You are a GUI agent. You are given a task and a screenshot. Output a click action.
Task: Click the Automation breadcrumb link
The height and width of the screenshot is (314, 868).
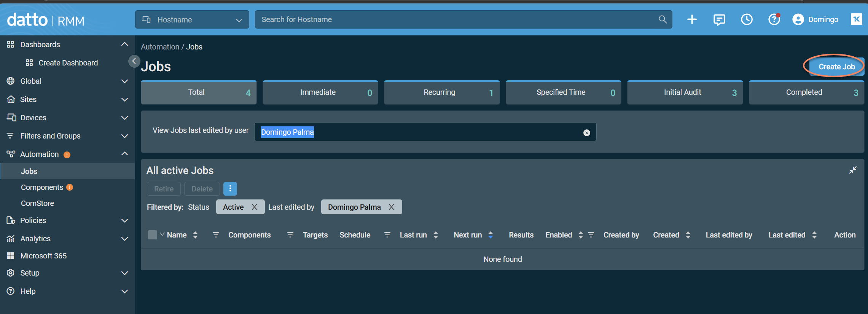pos(160,47)
